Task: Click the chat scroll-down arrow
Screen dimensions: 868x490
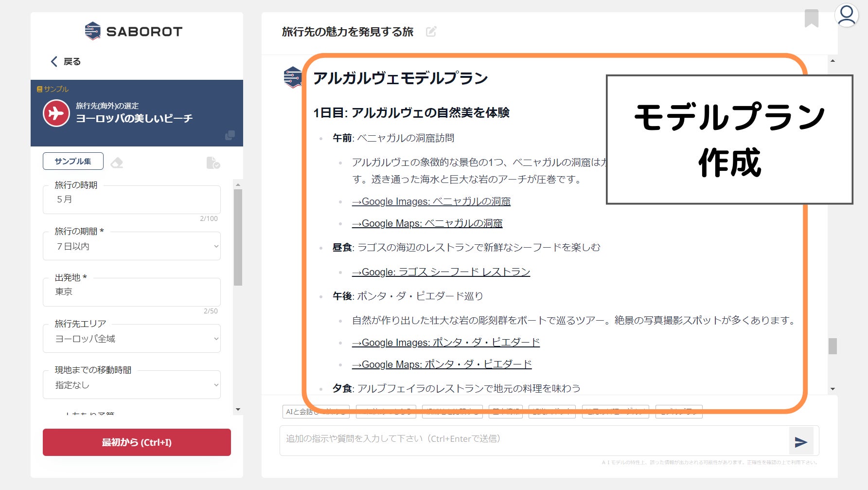Action: coord(833,389)
